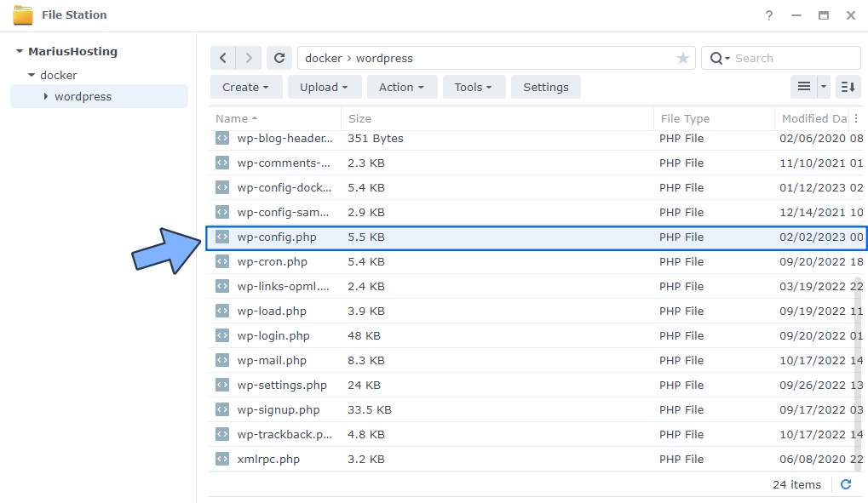The image size is (868, 503).
Task: Open column options three-dot menu
Action: (x=856, y=118)
